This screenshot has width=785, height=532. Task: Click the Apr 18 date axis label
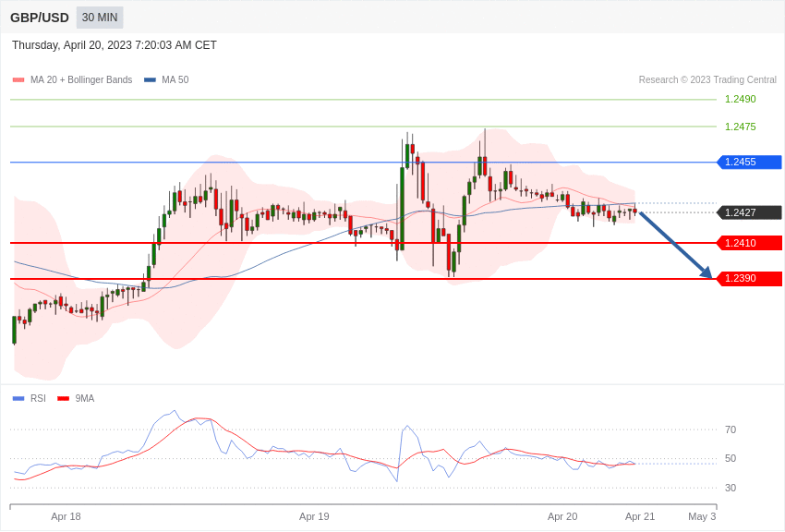[x=66, y=516]
